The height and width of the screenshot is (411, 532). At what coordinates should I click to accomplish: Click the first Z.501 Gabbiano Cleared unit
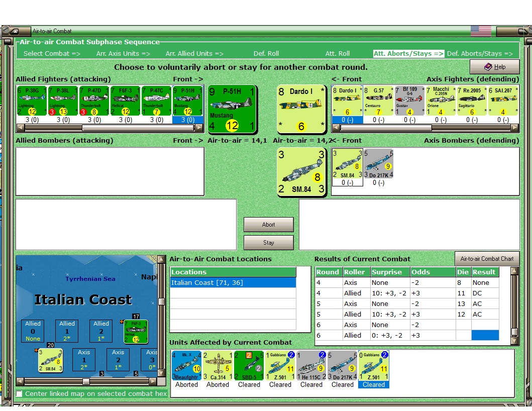(x=280, y=366)
